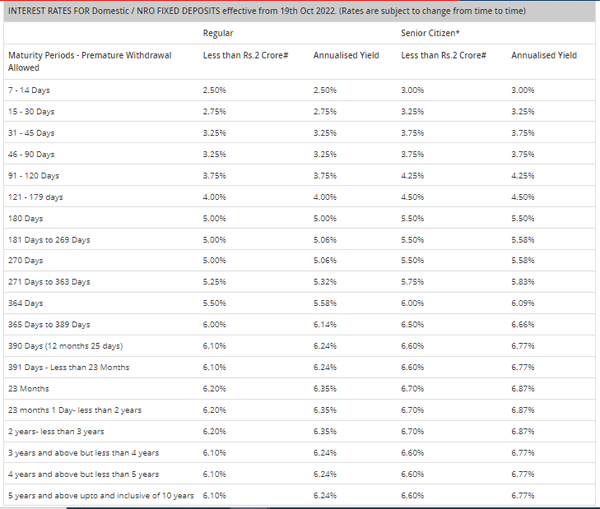The width and height of the screenshot is (600, 509).
Task: Select '390 Days (12 months 25 days)' label
Action: [64, 346]
